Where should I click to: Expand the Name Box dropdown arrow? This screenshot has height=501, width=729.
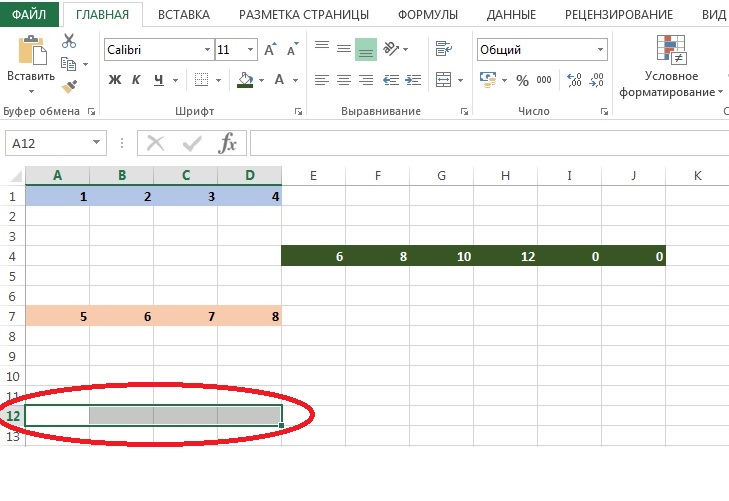click(x=96, y=143)
